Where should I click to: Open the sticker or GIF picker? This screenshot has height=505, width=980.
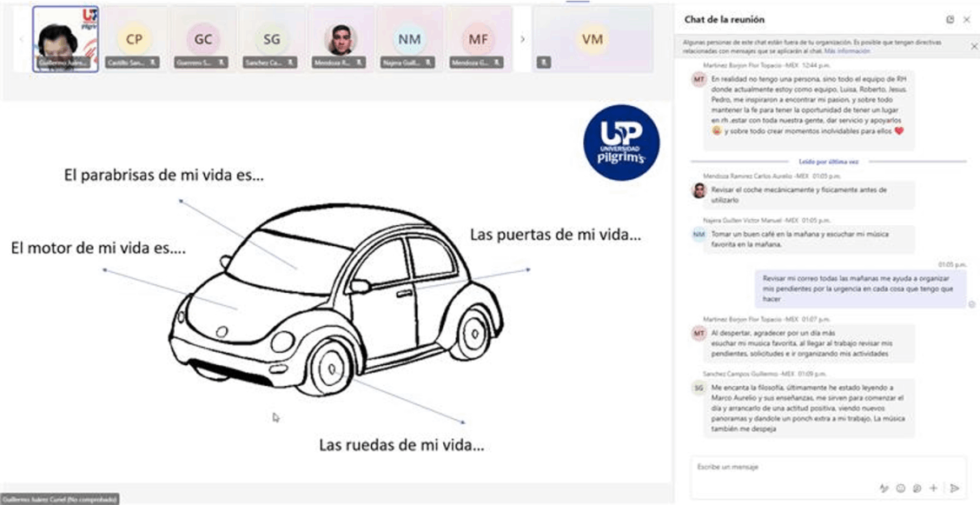[917, 488]
